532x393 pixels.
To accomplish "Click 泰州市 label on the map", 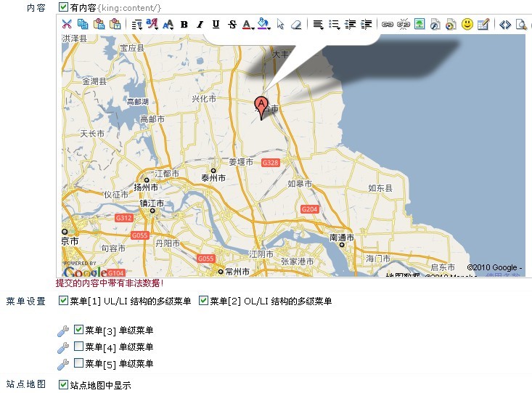I will pyautogui.click(x=213, y=178).
